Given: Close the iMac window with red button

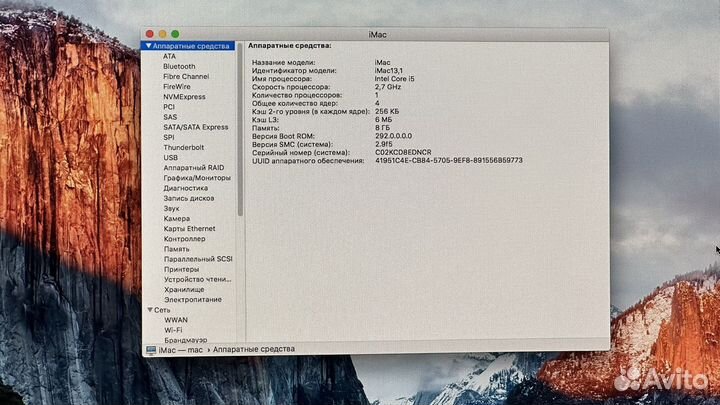Looking at the screenshot, I should click(x=150, y=34).
